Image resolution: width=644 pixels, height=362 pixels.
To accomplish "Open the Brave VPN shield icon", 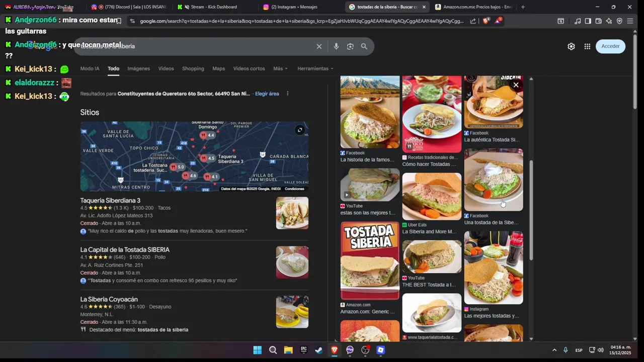I will point(619,21).
